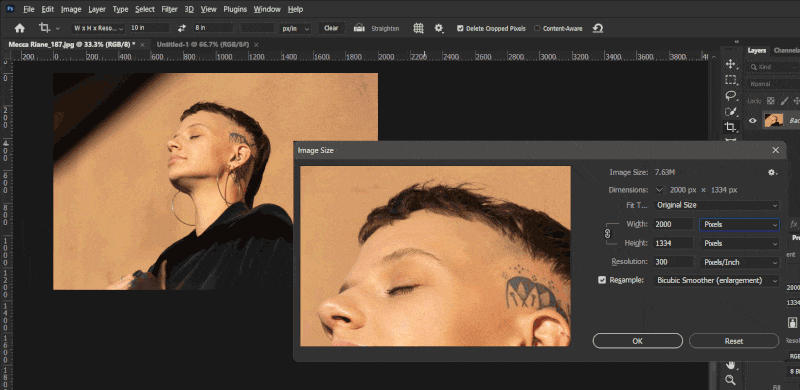Open the Type menu
The image size is (800, 390).
(x=120, y=9)
